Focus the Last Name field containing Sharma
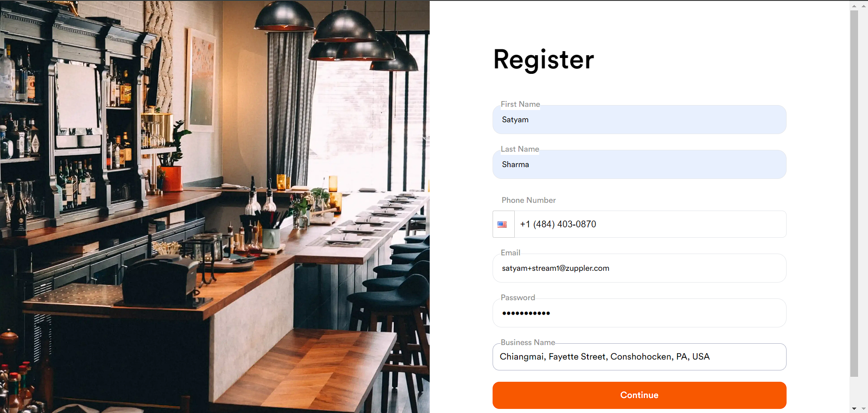 (x=639, y=164)
